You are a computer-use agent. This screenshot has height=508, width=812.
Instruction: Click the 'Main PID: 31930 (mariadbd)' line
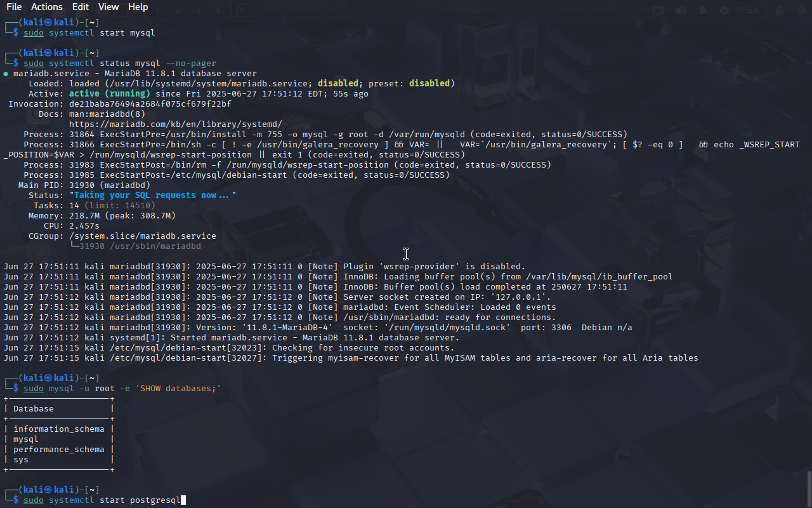click(84, 185)
